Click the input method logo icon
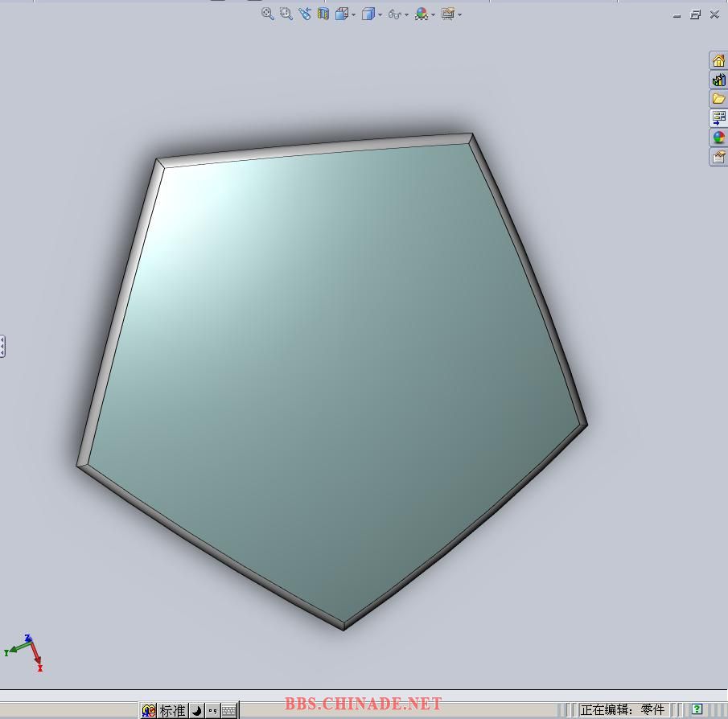Image resolution: width=728 pixels, height=719 pixels. (x=149, y=711)
